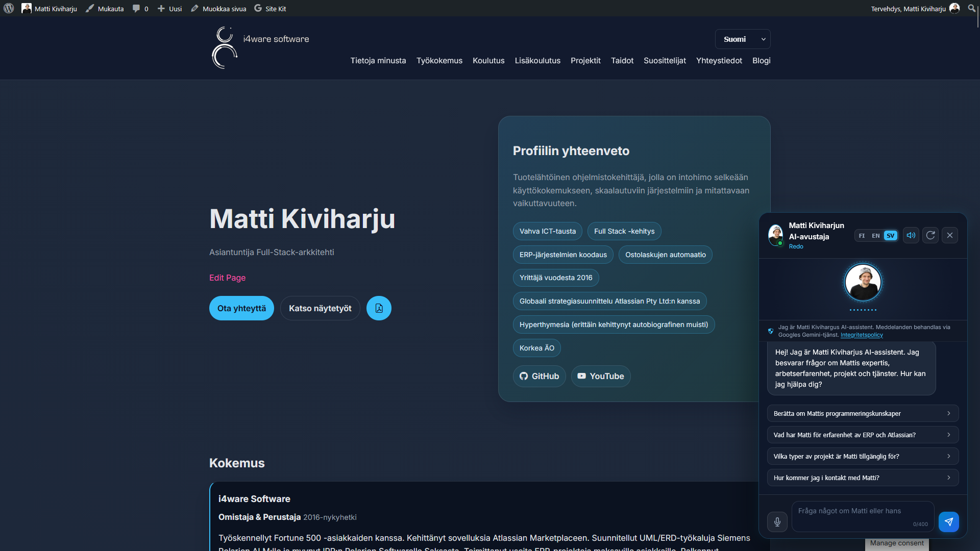Open the Projektit menu item
Screen dimensions: 980x551
click(585, 60)
